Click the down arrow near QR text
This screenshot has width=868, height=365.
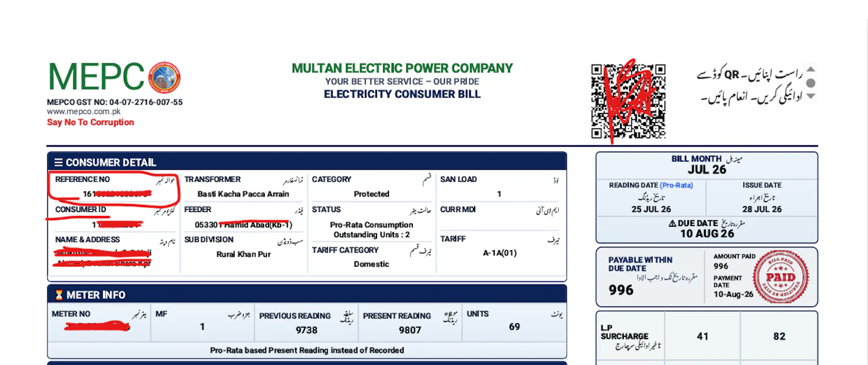click(x=810, y=96)
